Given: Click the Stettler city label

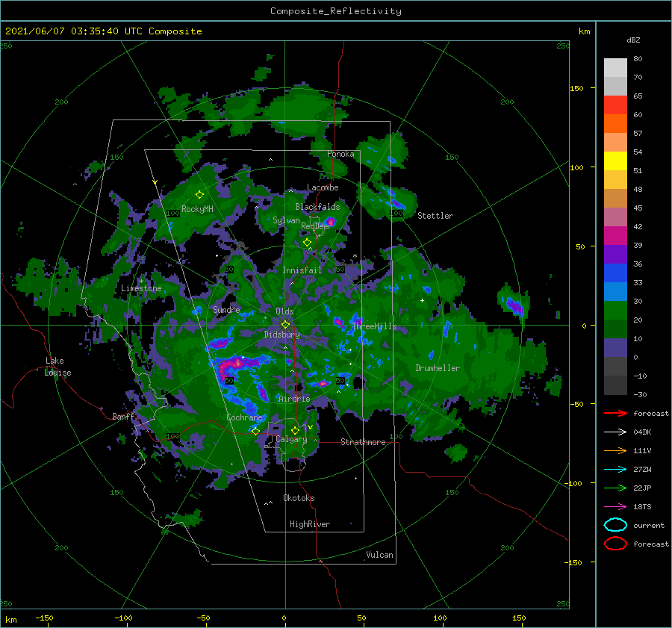Looking at the screenshot, I should (435, 216).
